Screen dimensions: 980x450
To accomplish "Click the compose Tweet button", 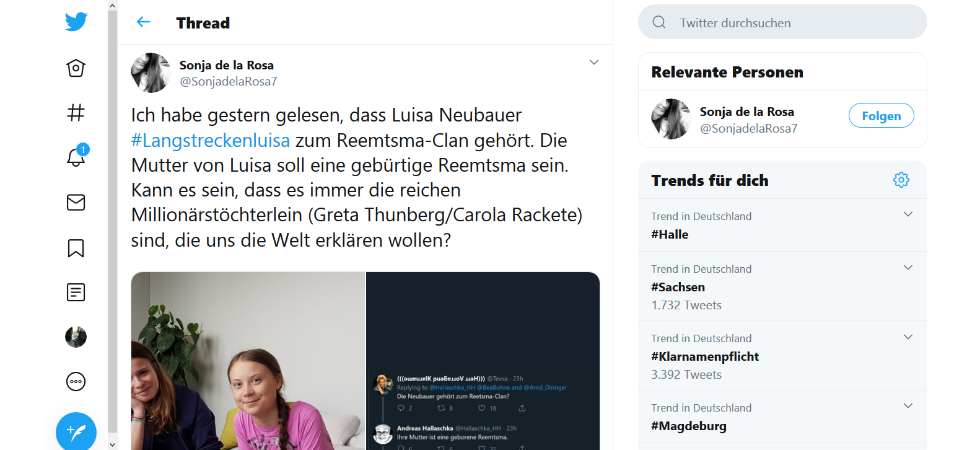I will (x=76, y=431).
